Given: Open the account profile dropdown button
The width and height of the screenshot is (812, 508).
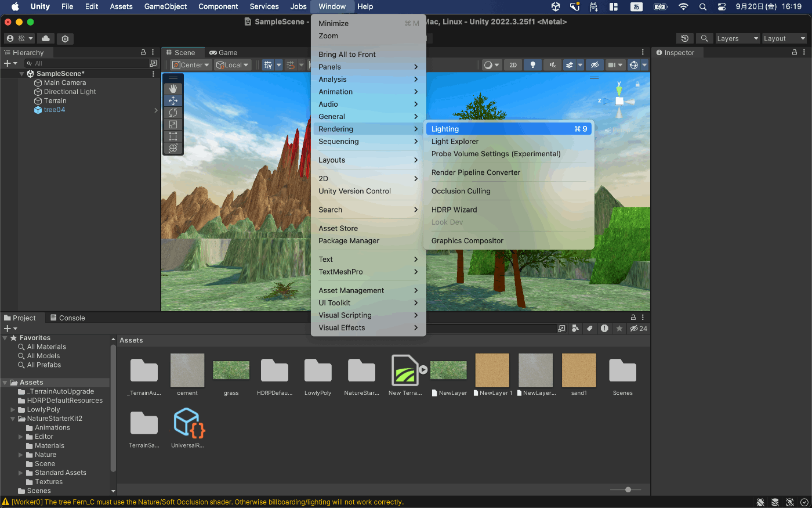Looking at the screenshot, I should (20, 38).
